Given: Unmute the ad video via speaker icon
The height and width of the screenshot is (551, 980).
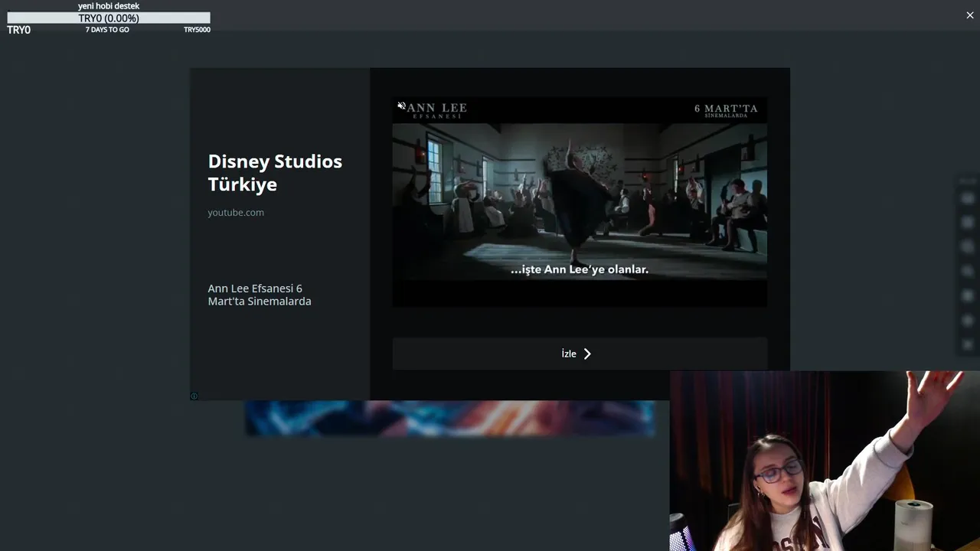Looking at the screenshot, I should 401,106.
